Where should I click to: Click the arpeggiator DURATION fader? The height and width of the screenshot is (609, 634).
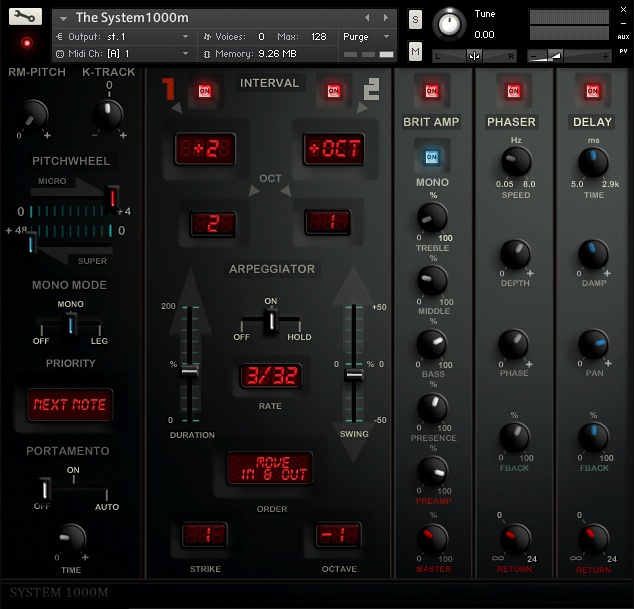point(189,371)
